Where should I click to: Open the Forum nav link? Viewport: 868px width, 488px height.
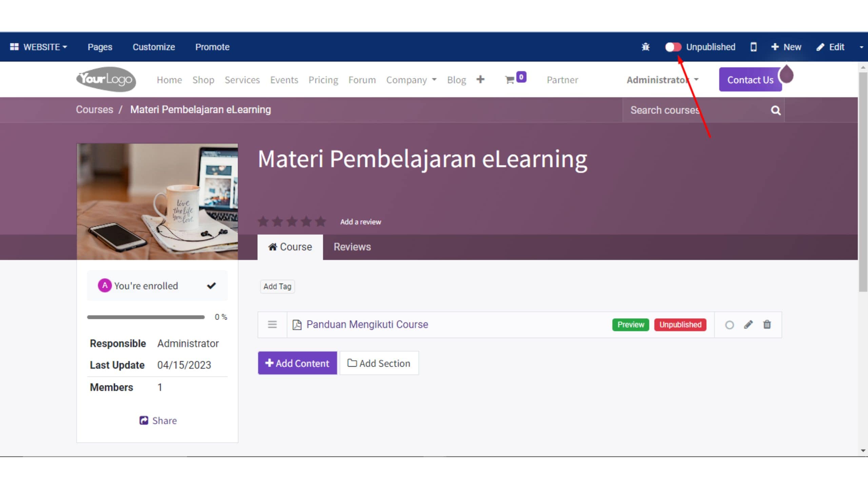coord(362,80)
